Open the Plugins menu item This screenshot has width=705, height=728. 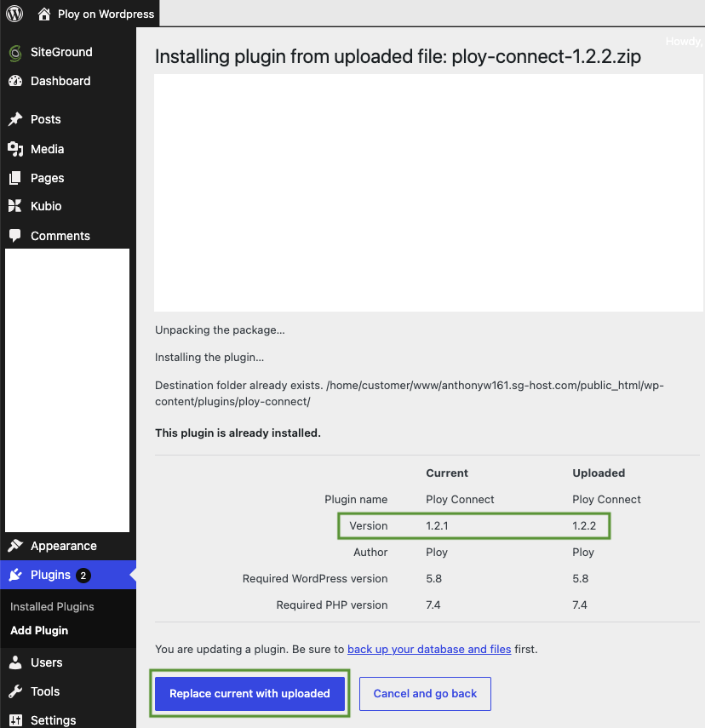point(50,575)
